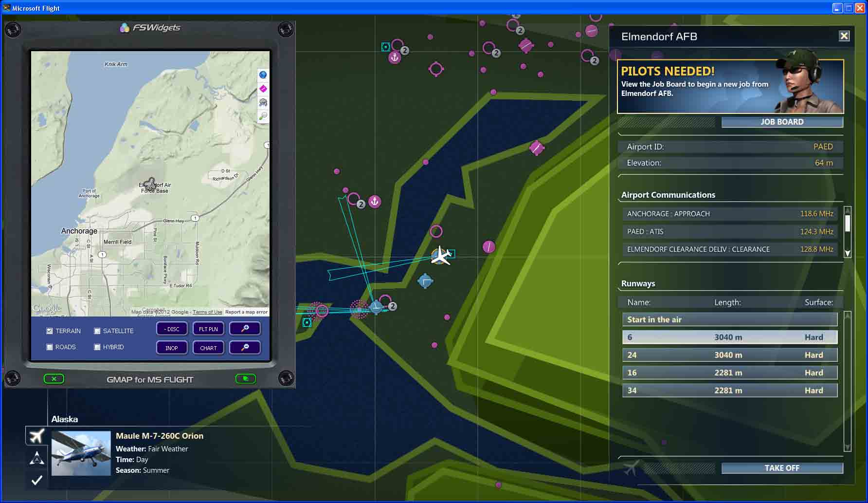Click the Pilots Needed banner

730,86
